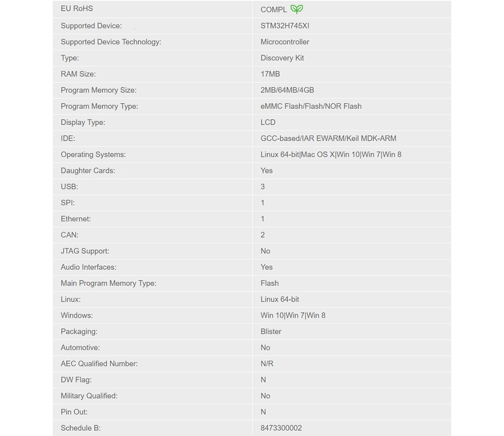The image size is (504, 436).
Task: Click the Military Qualified row label
Action: [89, 396]
